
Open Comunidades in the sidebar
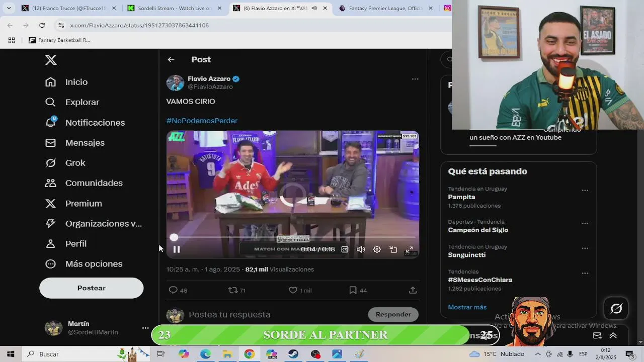point(84,183)
